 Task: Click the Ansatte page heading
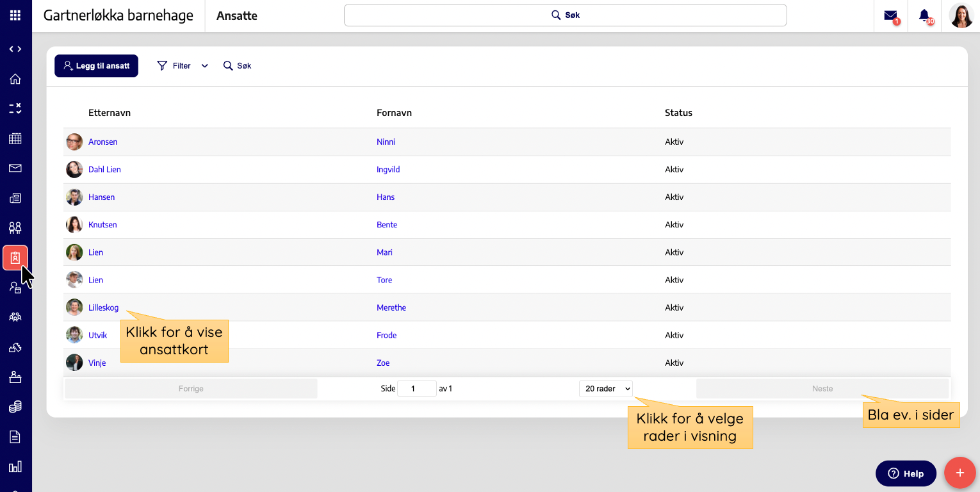[237, 16]
